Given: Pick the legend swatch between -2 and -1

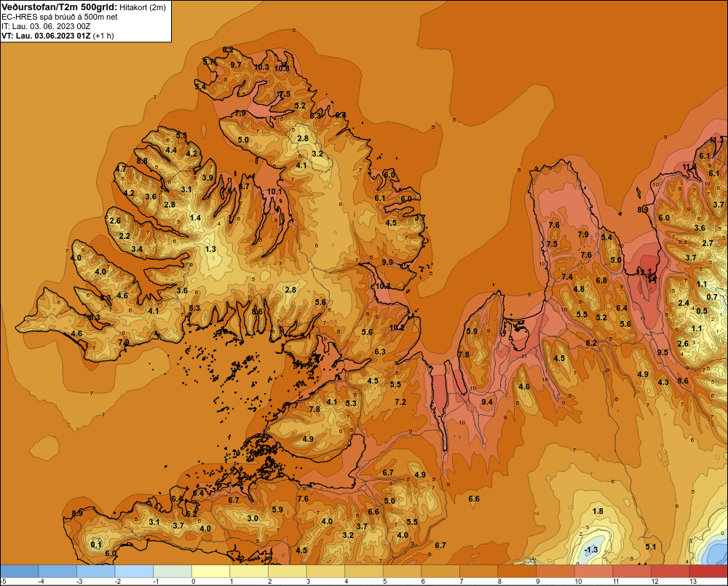Looking at the screenshot, I should [134, 571].
